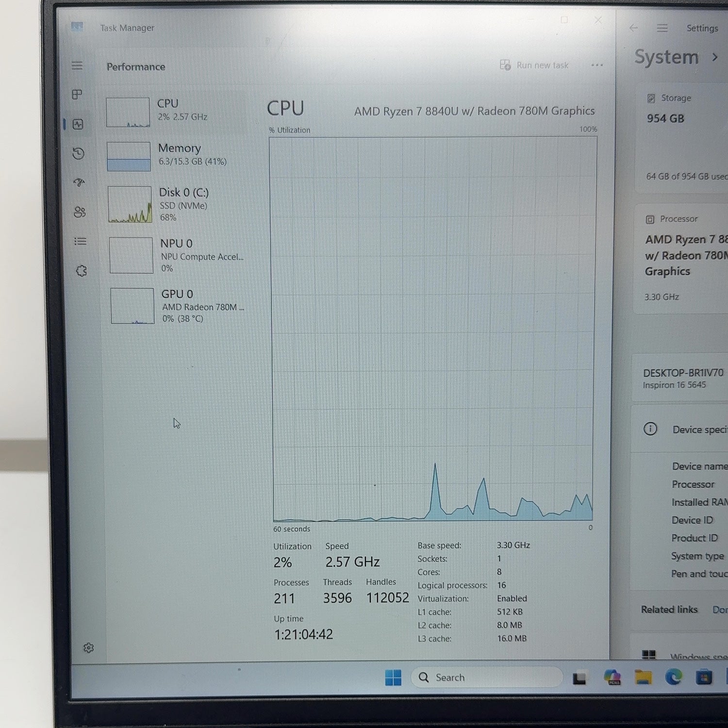The image size is (728, 728).
Task: Maximize the Task Manager window
Action: pyautogui.click(x=564, y=20)
